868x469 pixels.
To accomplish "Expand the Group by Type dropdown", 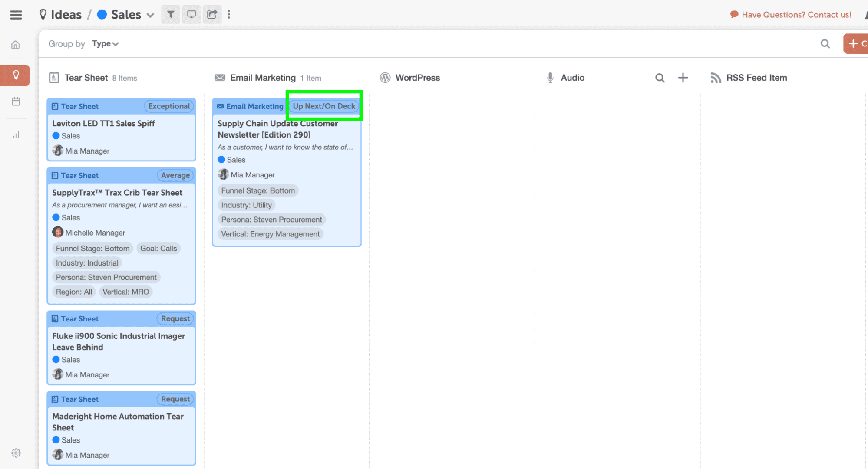I will [105, 43].
